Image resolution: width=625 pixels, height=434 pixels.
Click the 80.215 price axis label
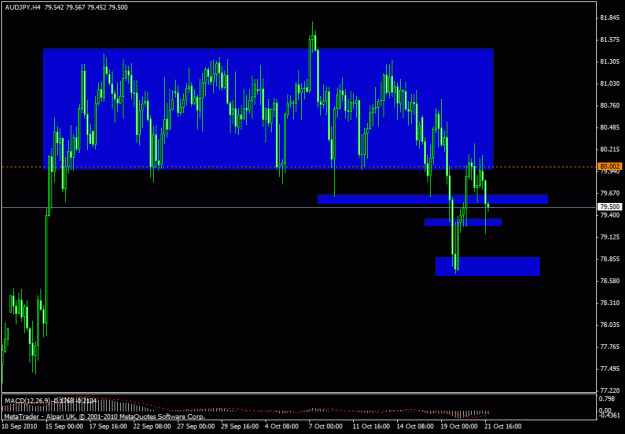610,149
